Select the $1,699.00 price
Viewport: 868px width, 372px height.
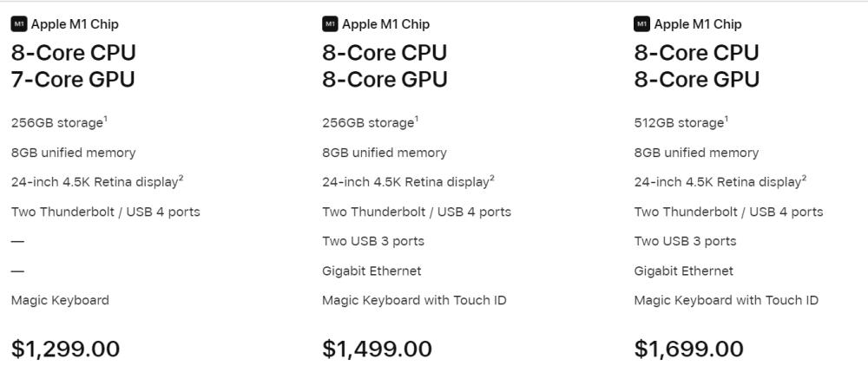[x=688, y=349]
